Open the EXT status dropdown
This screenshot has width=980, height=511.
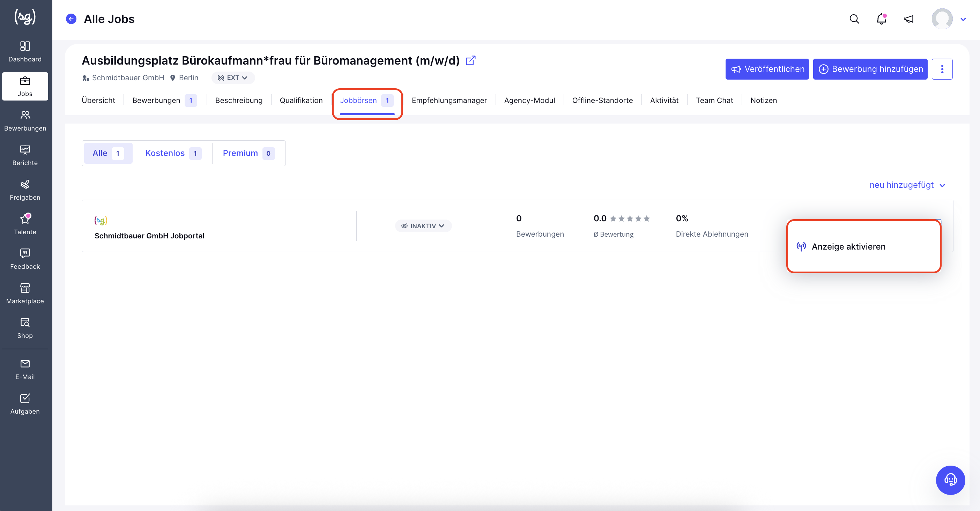pos(233,78)
